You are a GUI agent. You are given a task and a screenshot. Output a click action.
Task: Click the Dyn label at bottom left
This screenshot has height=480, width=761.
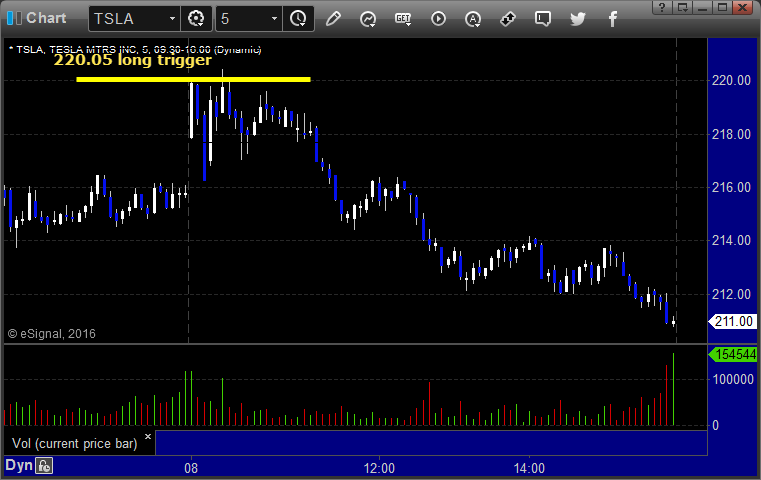tap(19, 465)
